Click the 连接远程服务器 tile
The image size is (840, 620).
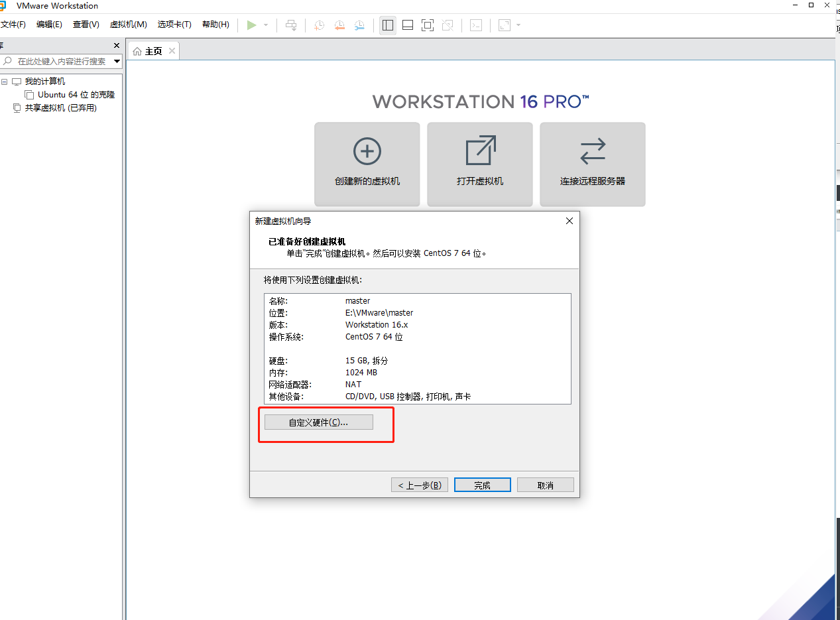coord(593,164)
